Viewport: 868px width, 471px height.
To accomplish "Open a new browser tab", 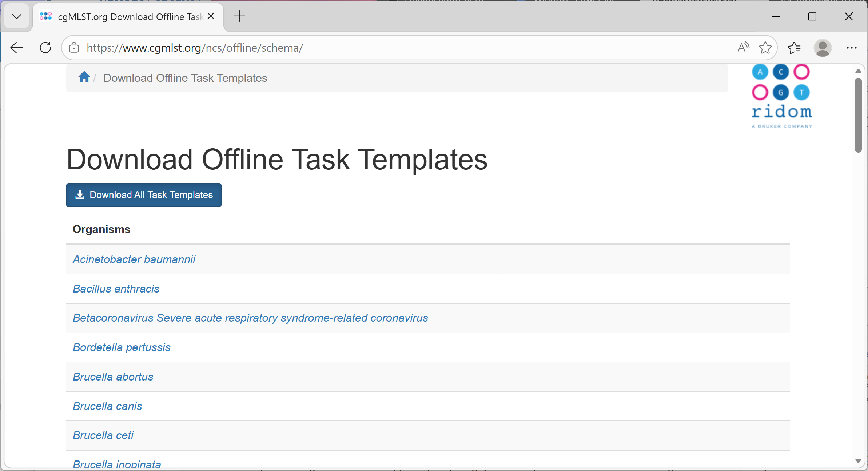I will click(x=239, y=16).
